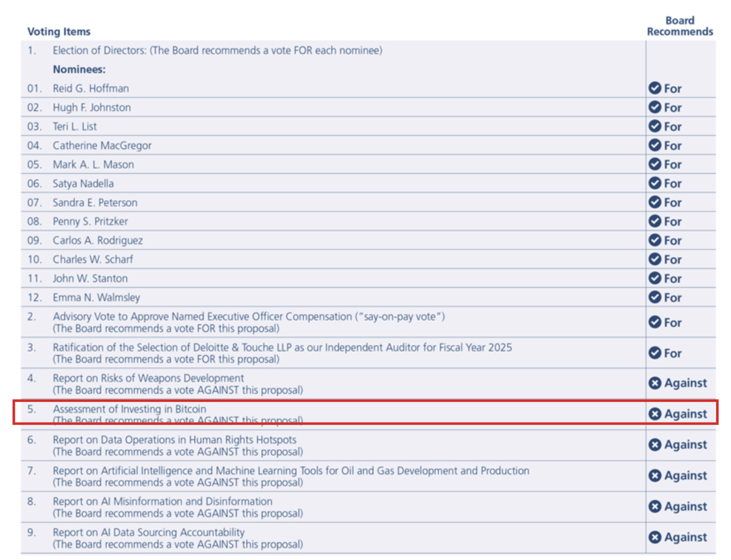The height and width of the screenshot is (560, 731).
Task: Select nominee Penny S. Pritzker
Action: point(91,222)
